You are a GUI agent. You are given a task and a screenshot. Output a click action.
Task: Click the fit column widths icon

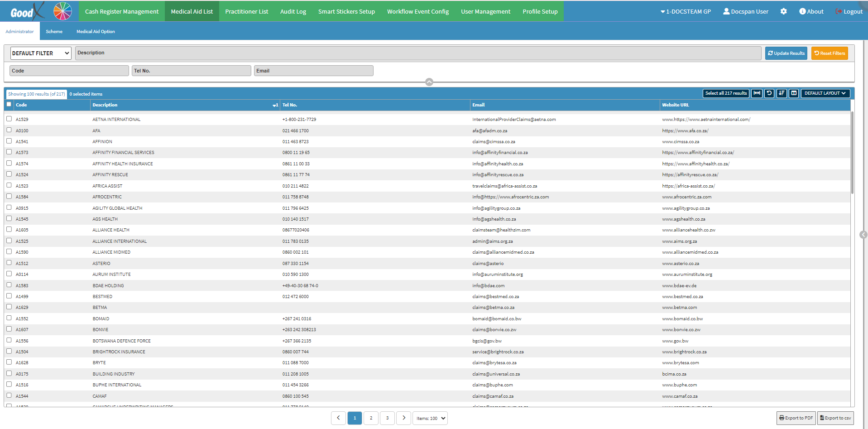tap(757, 93)
